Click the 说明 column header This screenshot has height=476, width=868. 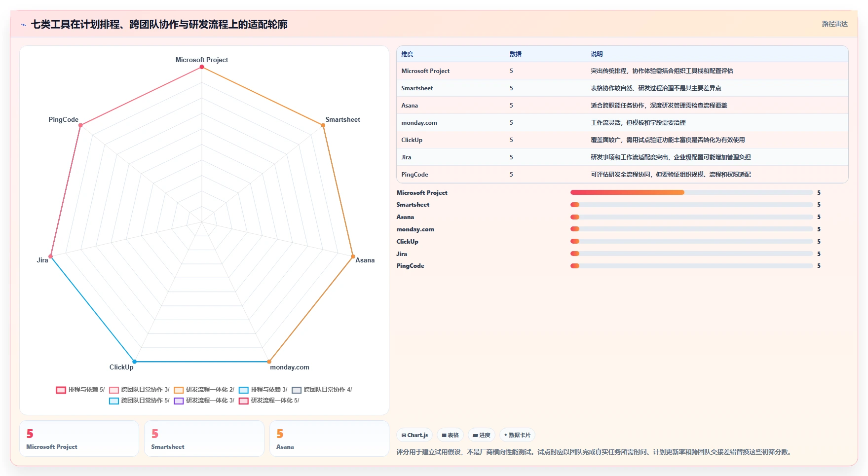[x=597, y=54]
